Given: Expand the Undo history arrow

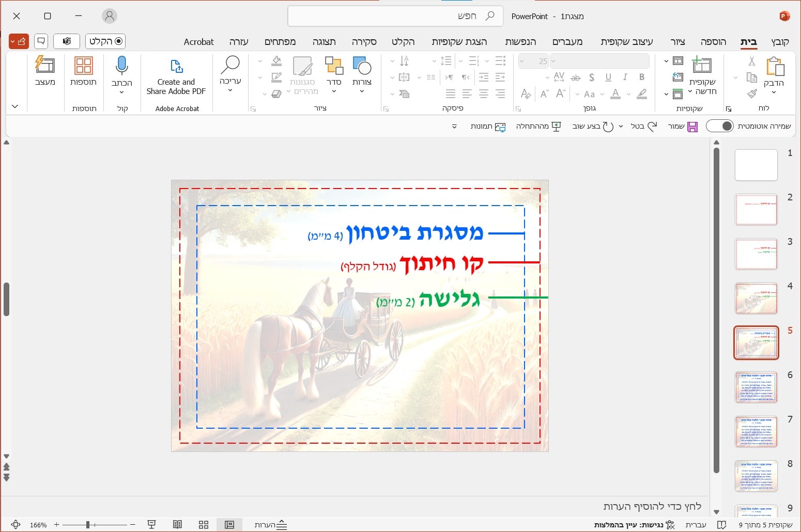Looking at the screenshot, I should pyautogui.click(x=621, y=127).
